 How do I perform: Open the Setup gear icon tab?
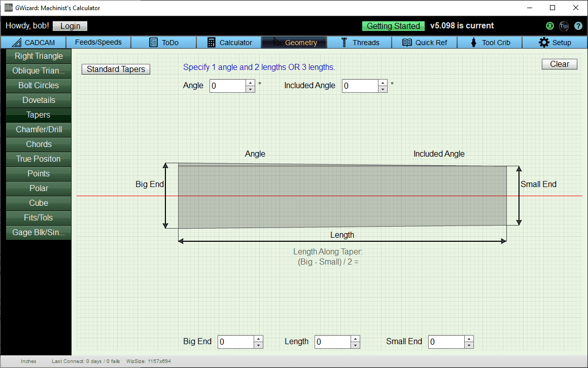[544, 43]
